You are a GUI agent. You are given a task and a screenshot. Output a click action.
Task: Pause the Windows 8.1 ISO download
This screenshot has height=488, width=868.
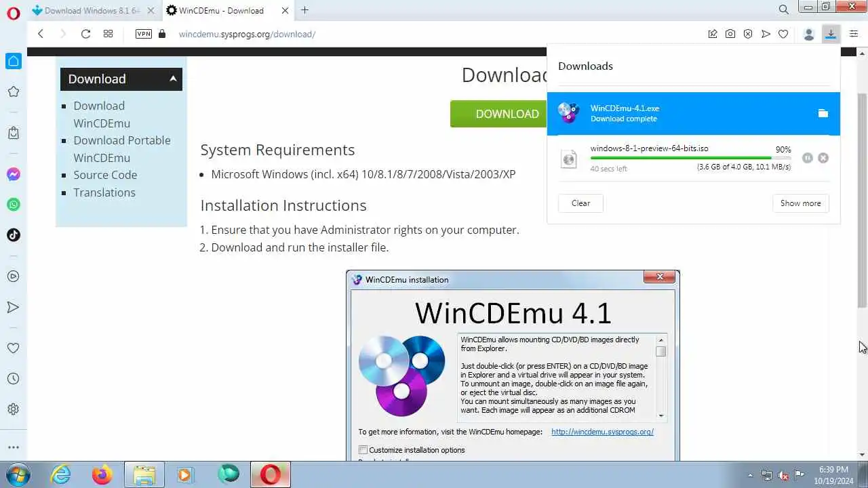coord(807,158)
